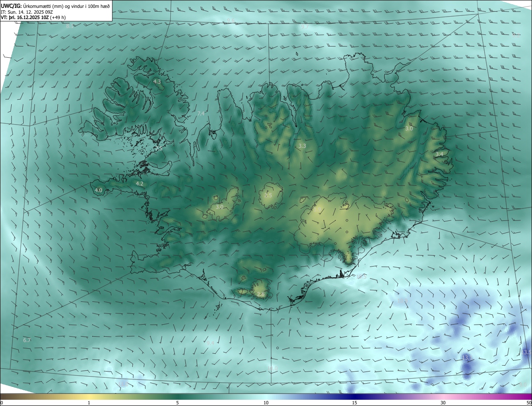Select the valid time line 'VT: þri. 16.12.2025 10Z (+49 h)'

point(33,17)
